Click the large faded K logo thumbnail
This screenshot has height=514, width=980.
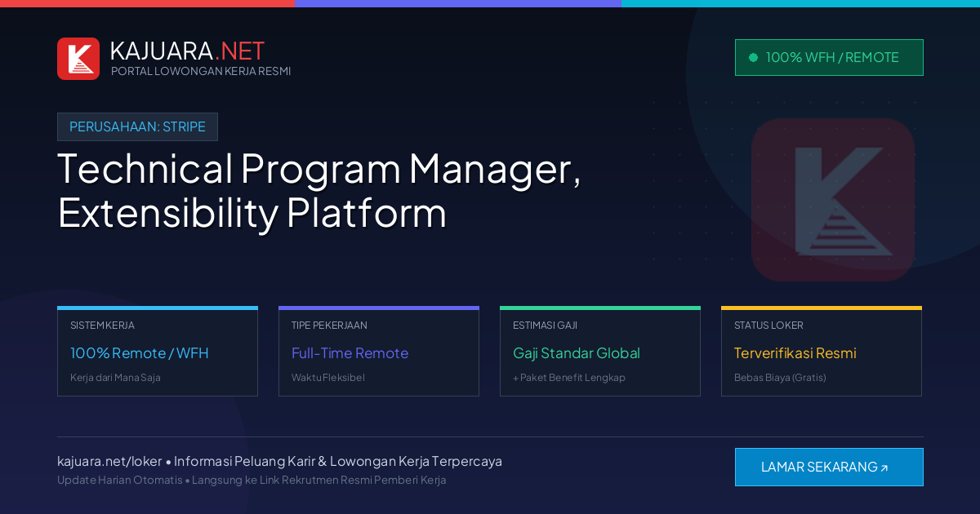tap(833, 200)
